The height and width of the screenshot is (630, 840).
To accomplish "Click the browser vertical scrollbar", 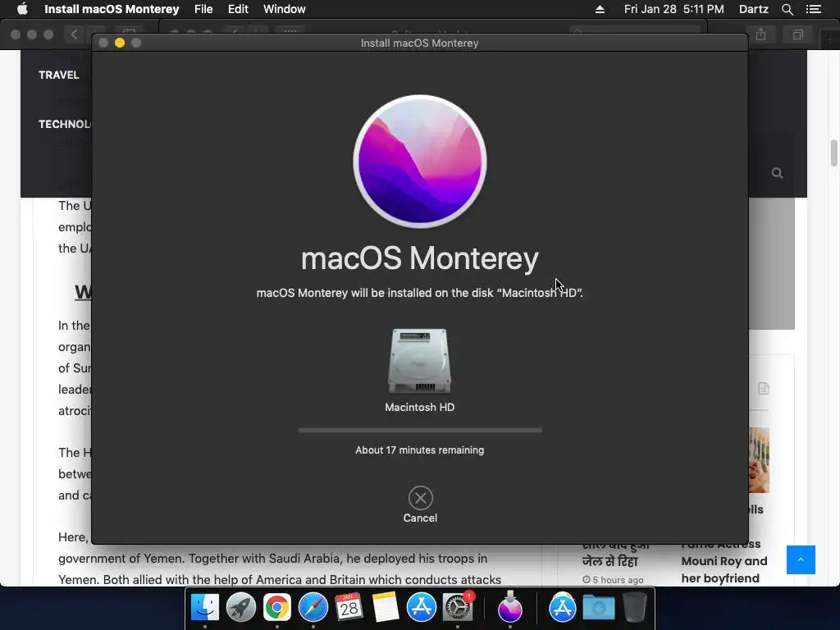I will pyautogui.click(x=833, y=153).
